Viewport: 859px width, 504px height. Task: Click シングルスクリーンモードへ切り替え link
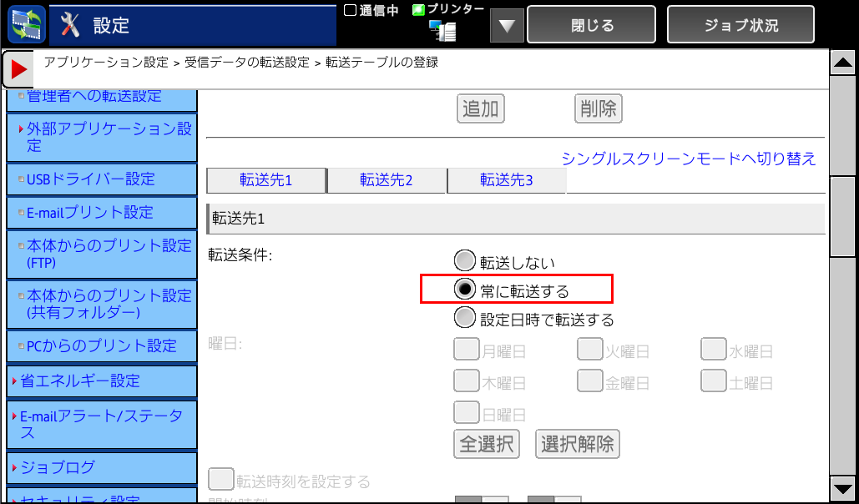coord(689,159)
